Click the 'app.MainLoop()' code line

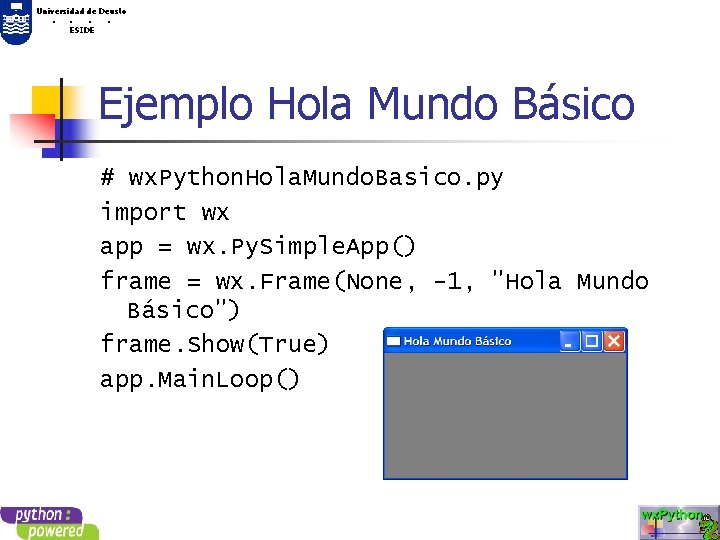[200, 380]
